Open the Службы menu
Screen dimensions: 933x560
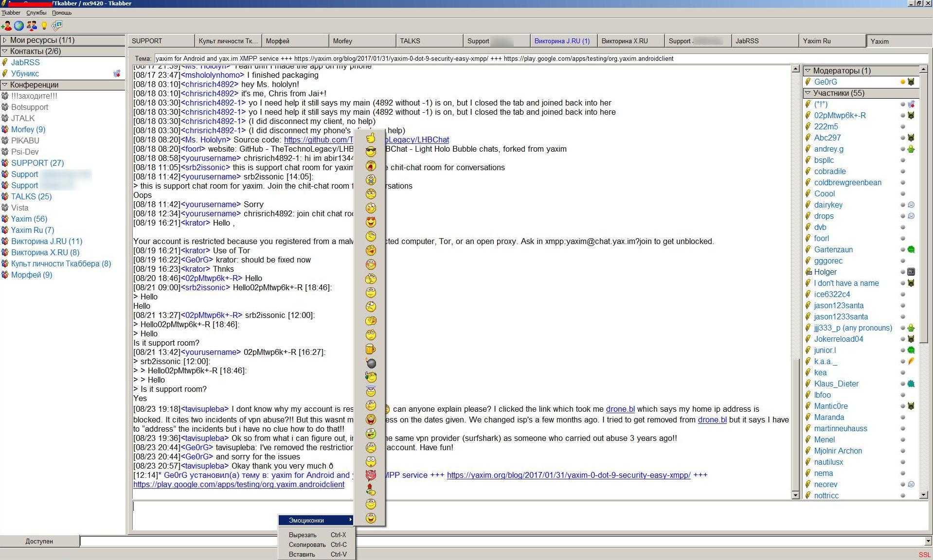(x=36, y=13)
